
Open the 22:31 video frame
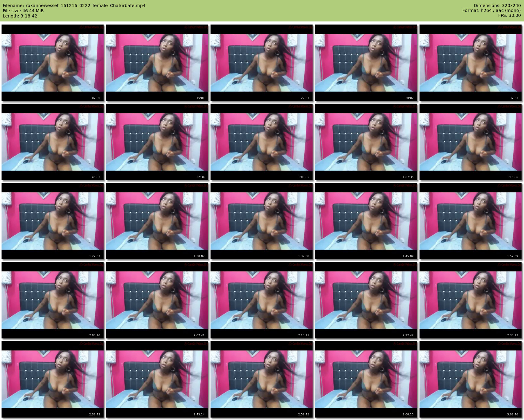[x=262, y=63]
